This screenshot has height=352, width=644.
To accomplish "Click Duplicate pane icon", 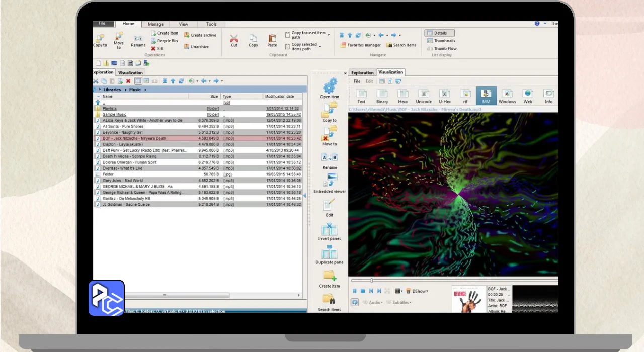I will click(x=330, y=255).
